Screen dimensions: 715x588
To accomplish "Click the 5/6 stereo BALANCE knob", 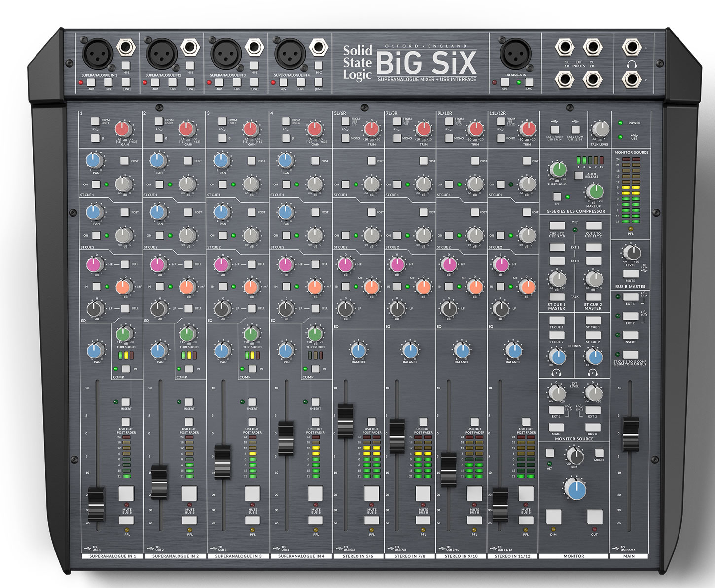I will click(358, 351).
